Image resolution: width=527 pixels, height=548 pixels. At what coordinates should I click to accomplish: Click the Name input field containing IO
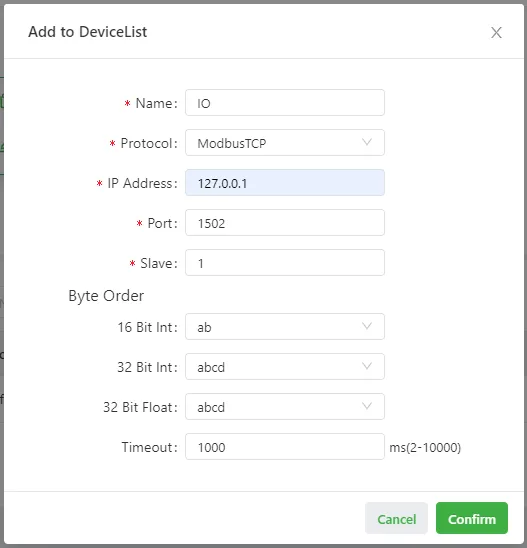click(x=285, y=103)
